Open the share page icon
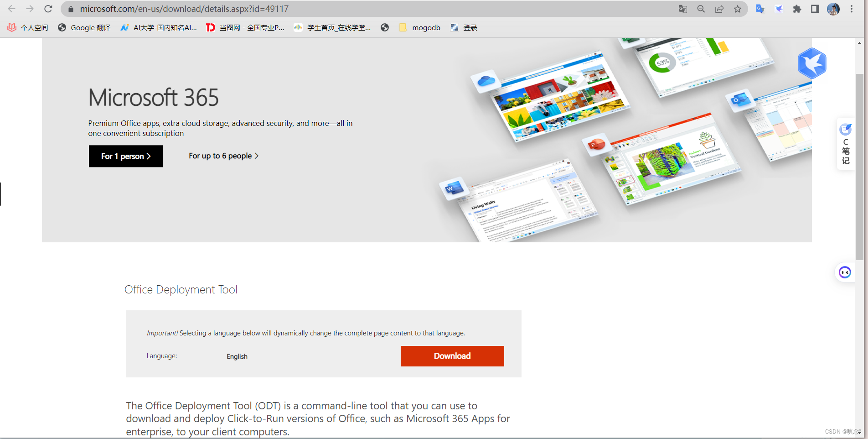 point(719,9)
